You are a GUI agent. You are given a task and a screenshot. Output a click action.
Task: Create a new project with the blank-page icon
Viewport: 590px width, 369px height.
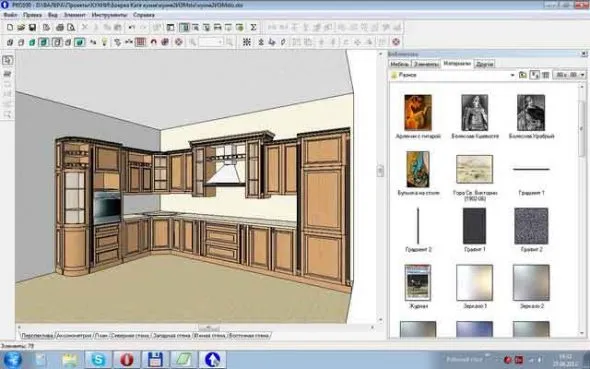point(10,27)
